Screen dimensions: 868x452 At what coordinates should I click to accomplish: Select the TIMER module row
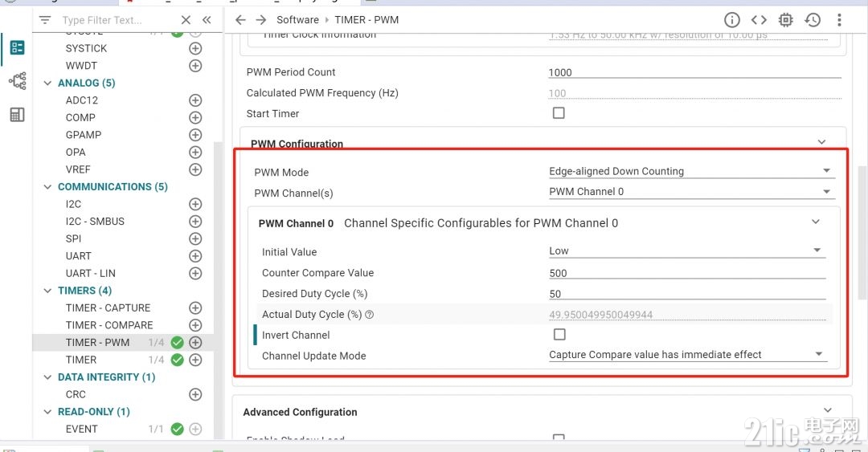click(123, 360)
